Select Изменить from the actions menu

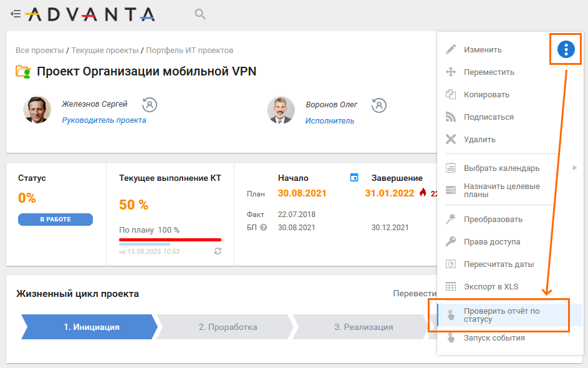tap(483, 50)
